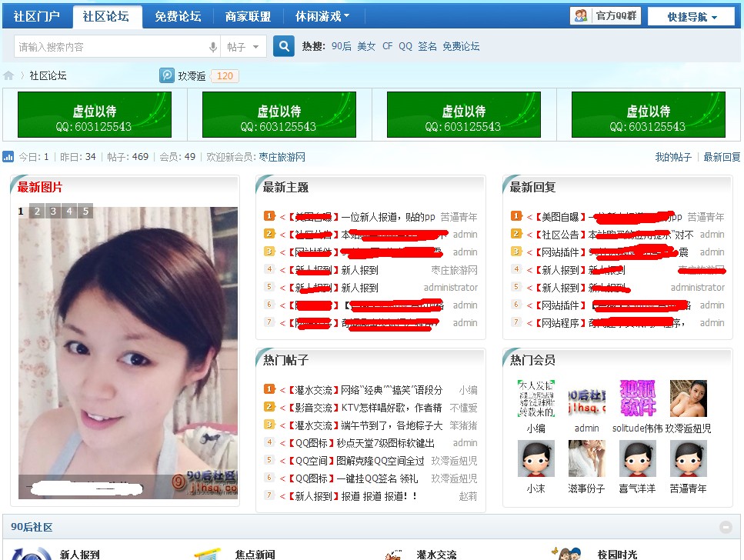The height and width of the screenshot is (560, 744).
Task: Expand the 快捷导航 dropdown
Action: (x=692, y=17)
